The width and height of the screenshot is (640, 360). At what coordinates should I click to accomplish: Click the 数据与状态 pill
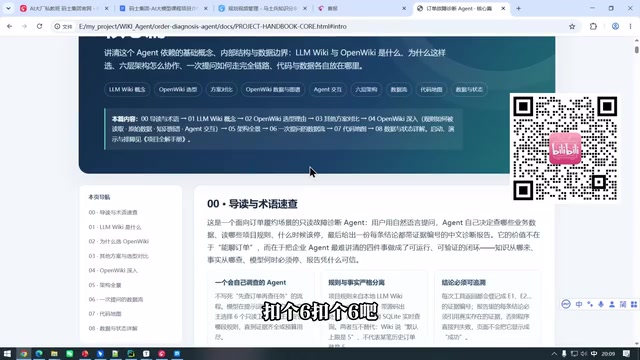pyautogui.click(x=469, y=89)
